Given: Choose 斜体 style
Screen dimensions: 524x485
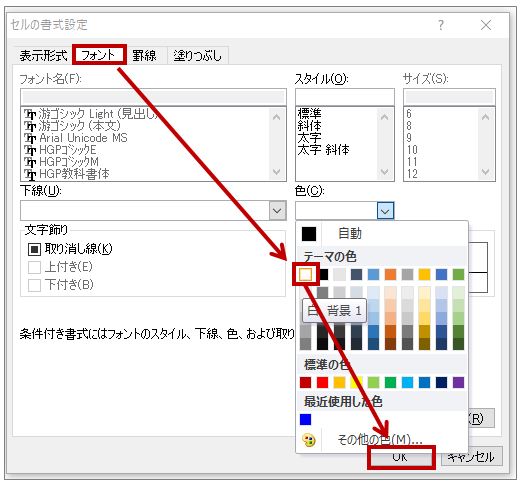Looking at the screenshot, I should click(x=309, y=126).
